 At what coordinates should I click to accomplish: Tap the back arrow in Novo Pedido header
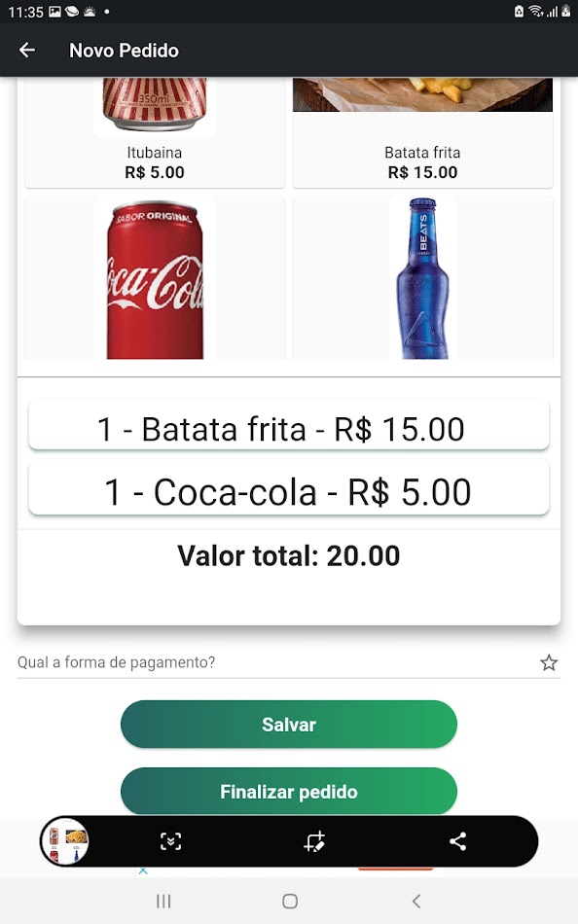[28, 50]
